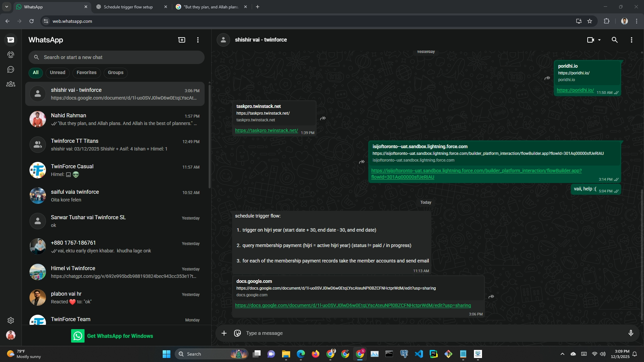Image resolution: width=644 pixels, height=362 pixels.
Task: Open the Nahid Rahman chat
Action: coord(115,119)
